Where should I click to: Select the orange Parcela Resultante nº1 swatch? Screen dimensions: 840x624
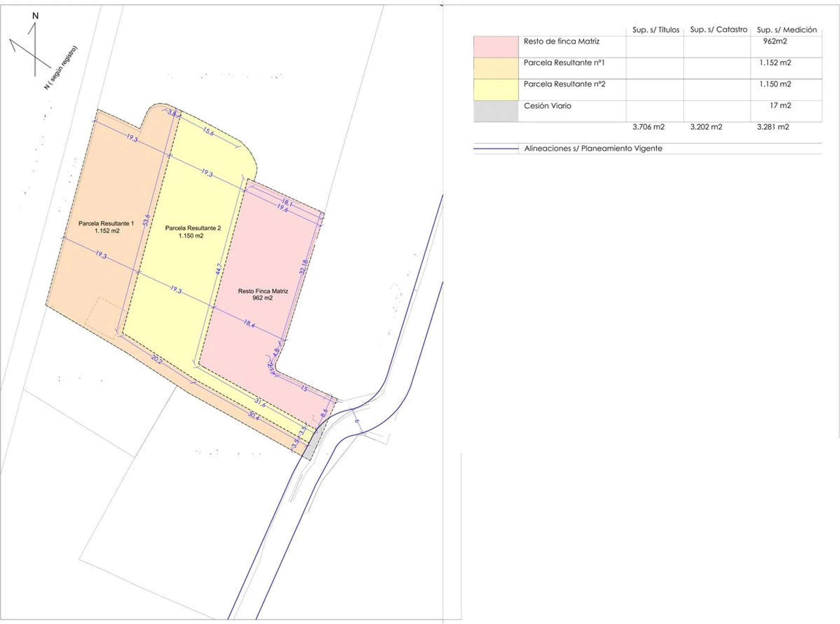pos(496,68)
